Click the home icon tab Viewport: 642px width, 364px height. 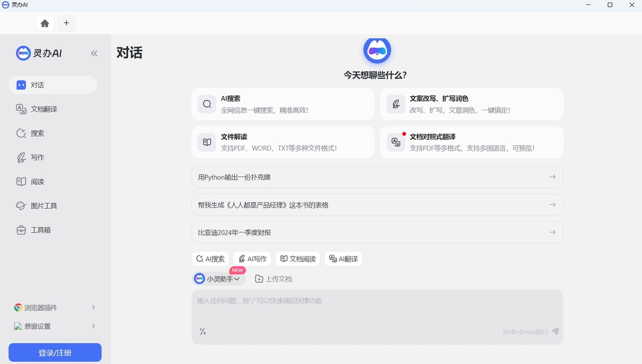coord(45,23)
